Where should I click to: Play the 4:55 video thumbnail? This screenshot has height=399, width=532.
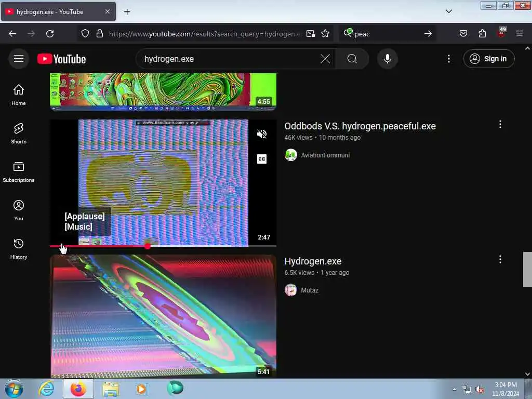163,91
